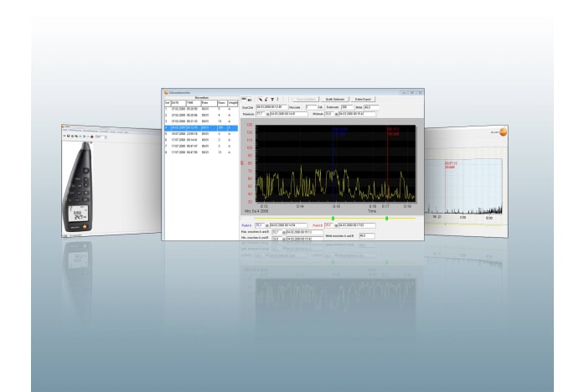Select recording set 3 in the list

point(201,121)
